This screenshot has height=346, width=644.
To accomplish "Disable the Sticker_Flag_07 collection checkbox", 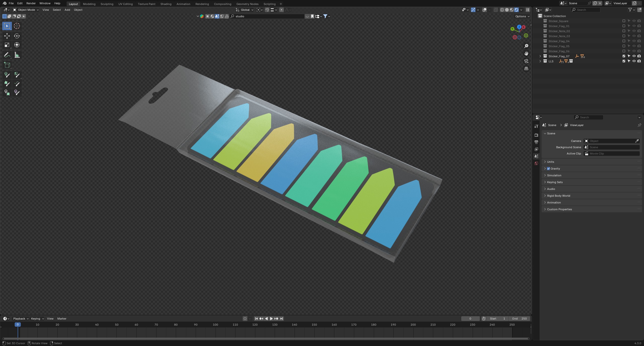I will (x=624, y=56).
